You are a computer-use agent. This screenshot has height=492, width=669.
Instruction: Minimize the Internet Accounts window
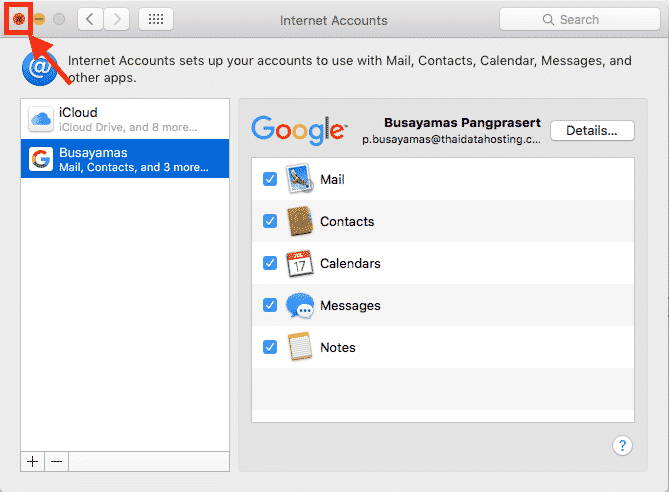(39, 19)
